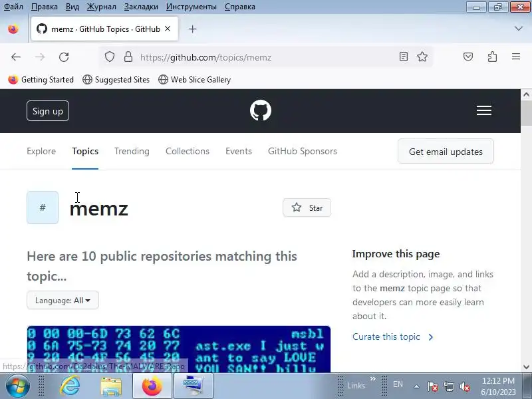Click the memz topic heading

point(98,208)
